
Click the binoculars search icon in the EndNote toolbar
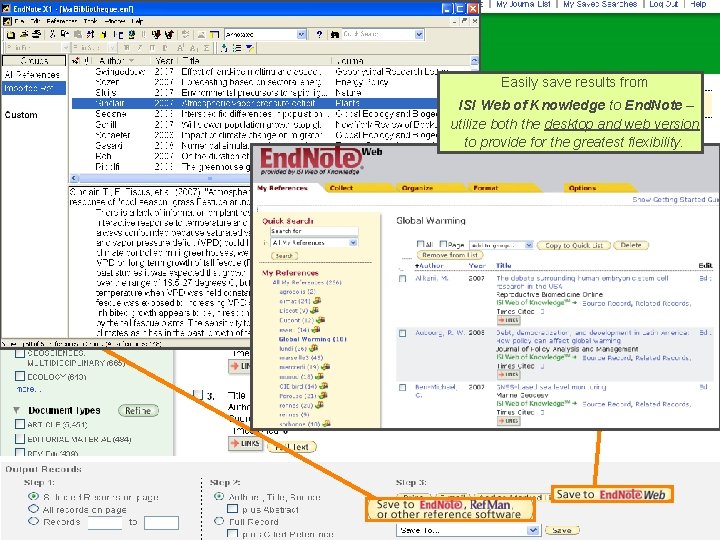pos(335,34)
